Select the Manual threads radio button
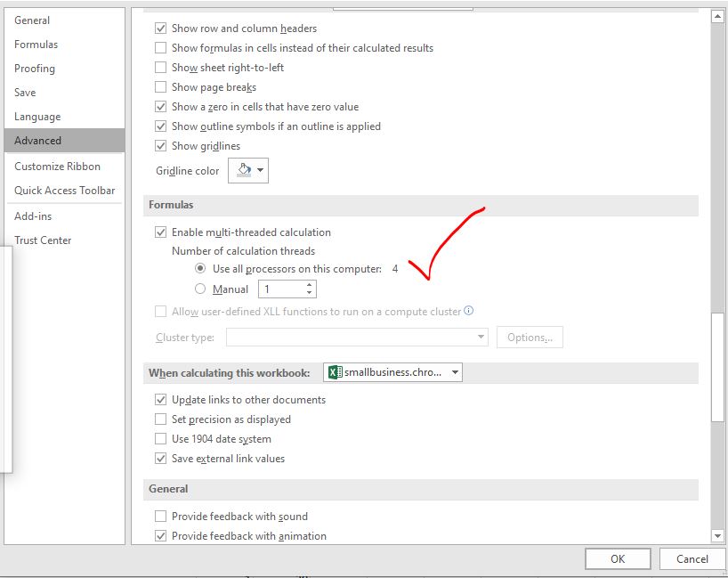The image size is (728, 578). 200,289
